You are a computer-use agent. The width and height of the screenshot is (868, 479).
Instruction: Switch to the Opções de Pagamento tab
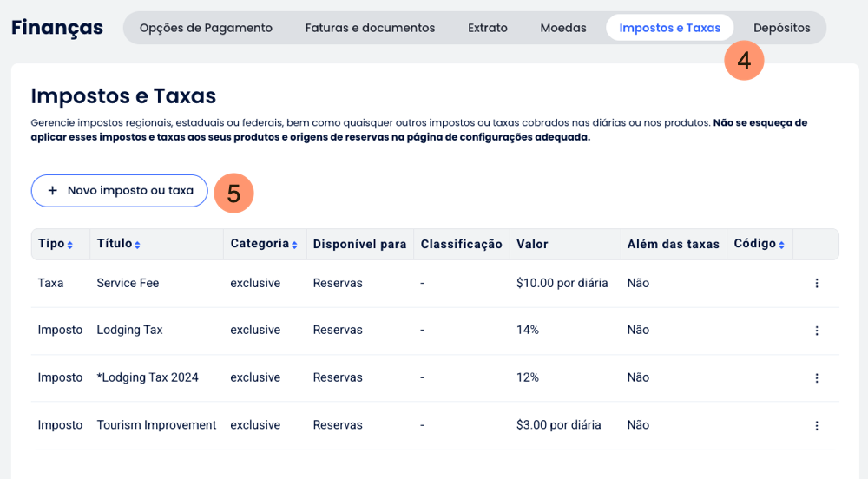coord(206,28)
